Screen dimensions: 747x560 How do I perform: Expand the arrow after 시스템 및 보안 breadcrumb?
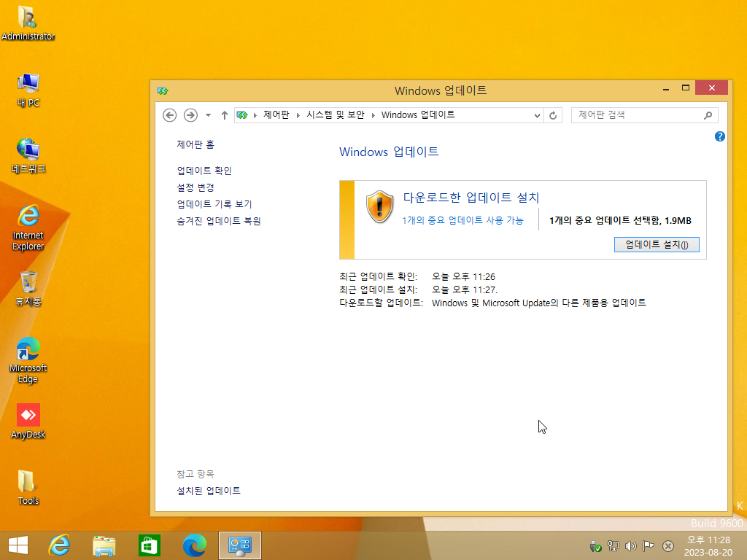pos(373,115)
